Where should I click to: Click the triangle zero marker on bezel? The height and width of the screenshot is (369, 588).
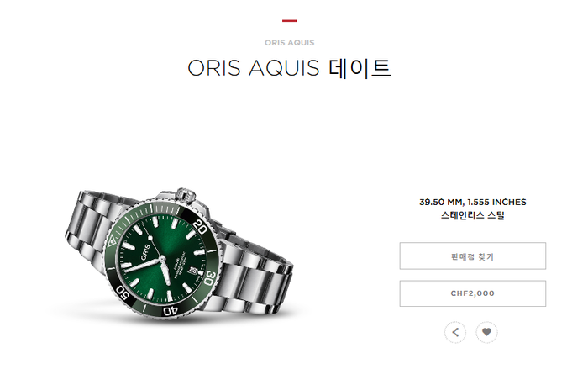pyautogui.click(x=112, y=241)
